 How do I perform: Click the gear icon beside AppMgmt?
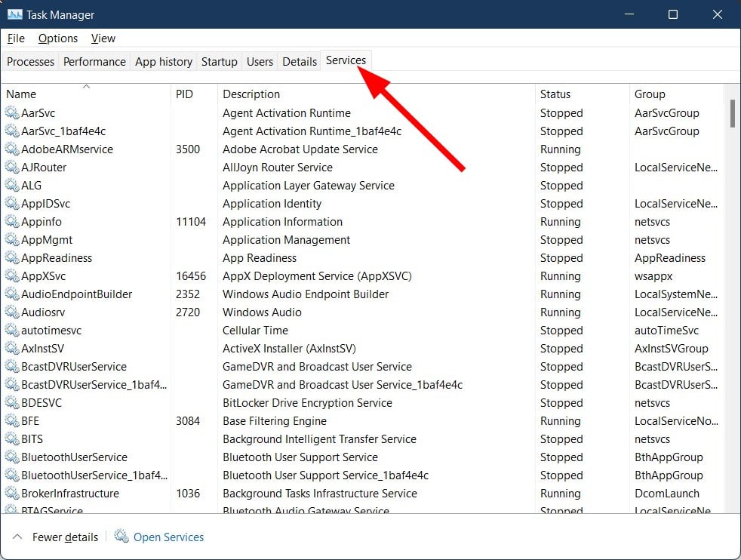[x=12, y=239]
